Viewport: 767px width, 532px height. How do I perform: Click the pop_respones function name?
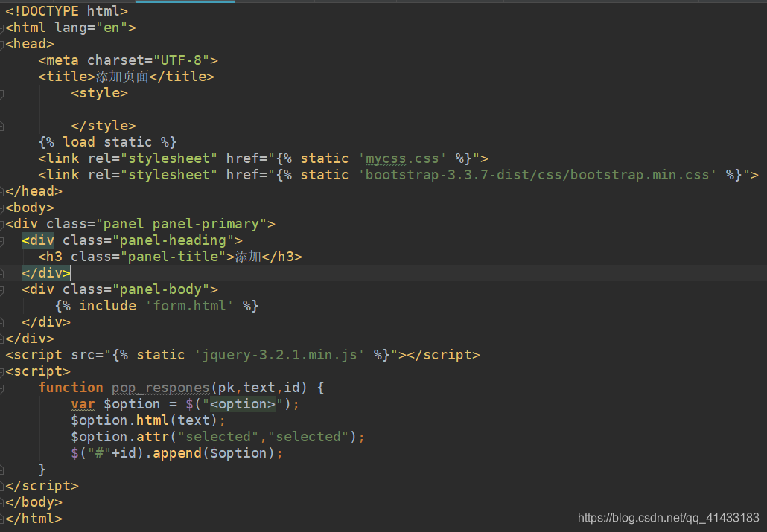pos(160,388)
